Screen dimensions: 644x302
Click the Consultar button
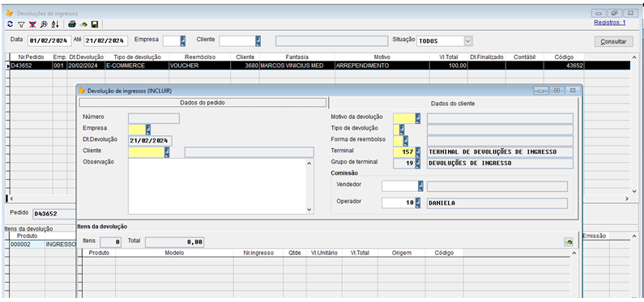[613, 41]
